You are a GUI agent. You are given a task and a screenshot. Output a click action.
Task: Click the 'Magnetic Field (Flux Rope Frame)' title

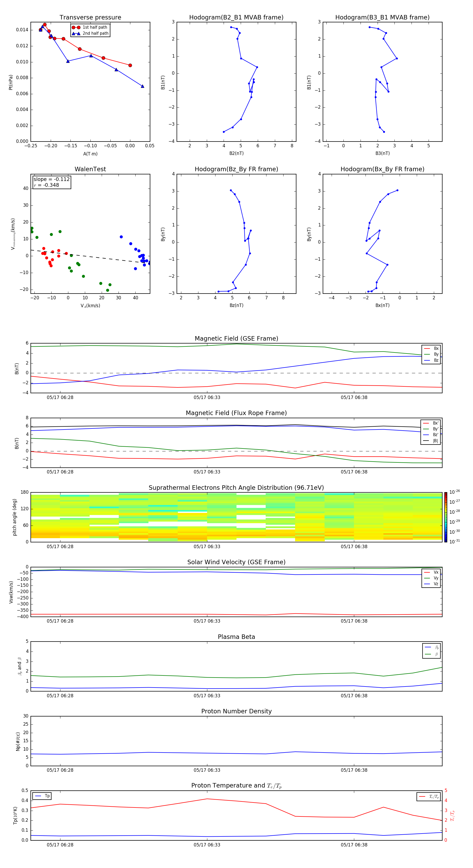236,413
